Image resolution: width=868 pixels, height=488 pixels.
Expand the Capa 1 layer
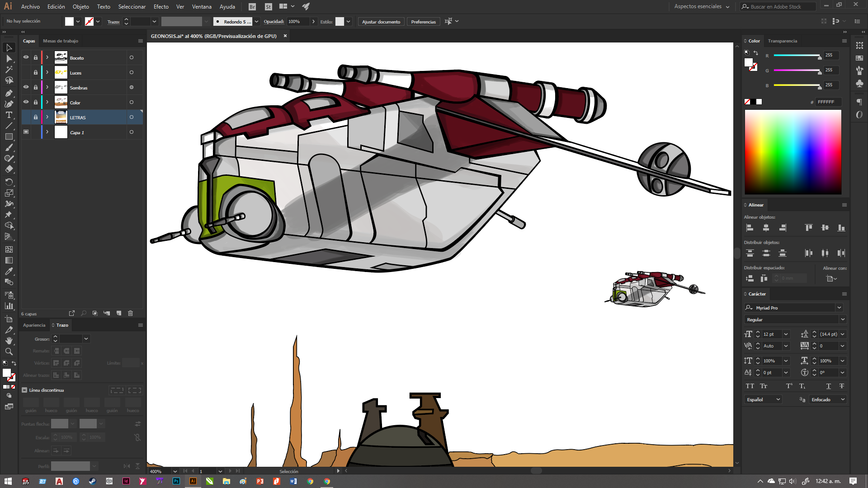47,132
